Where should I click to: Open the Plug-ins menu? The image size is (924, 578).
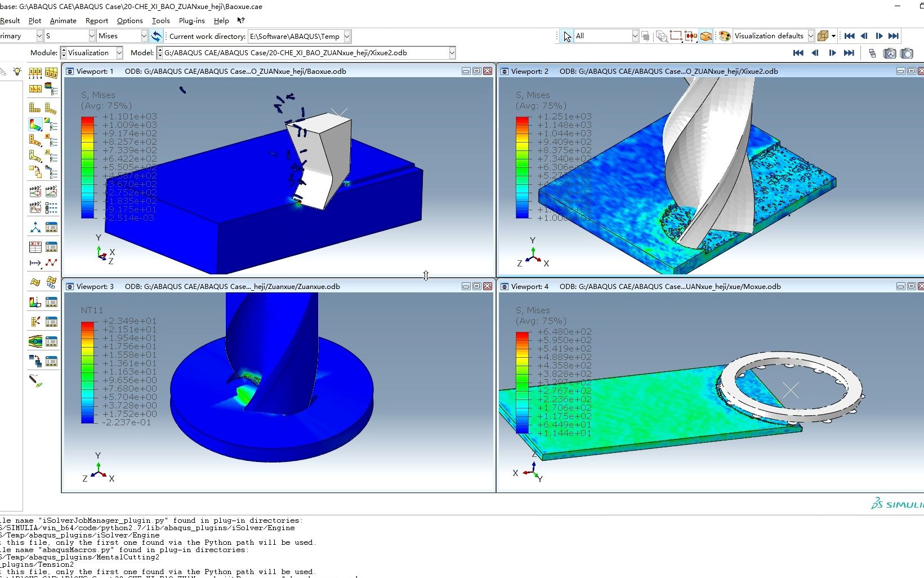coord(192,21)
